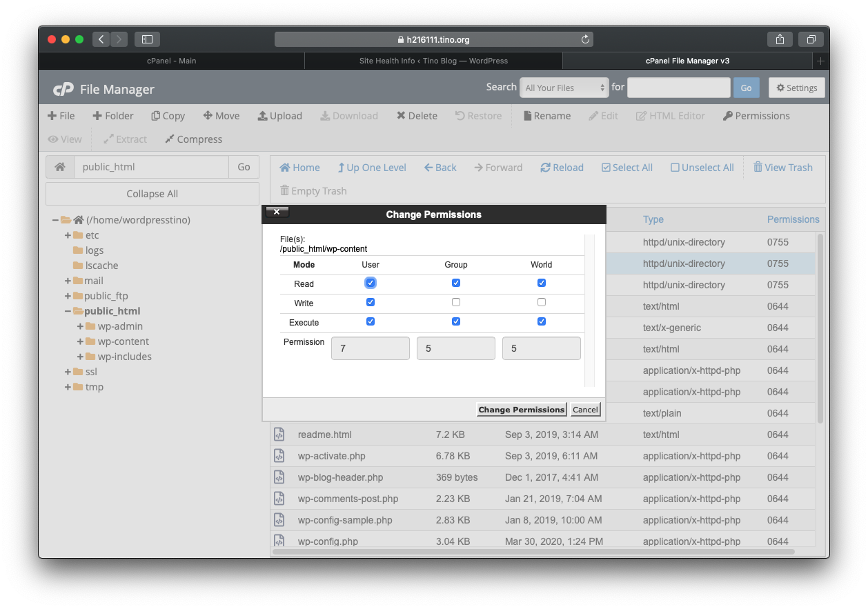868x609 pixels.
Task: Click the search text input field
Action: (x=679, y=88)
